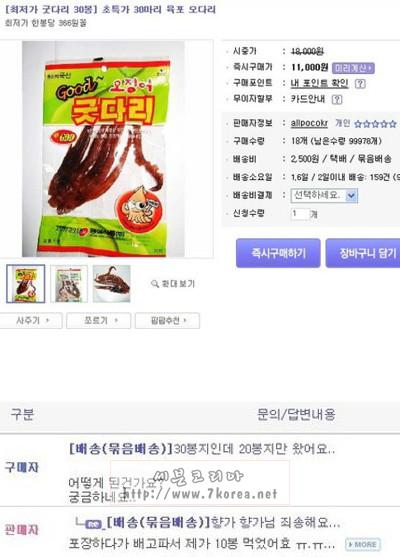
Task: Add item with 장바구니 담기 button
Action: tap(363, 253)
